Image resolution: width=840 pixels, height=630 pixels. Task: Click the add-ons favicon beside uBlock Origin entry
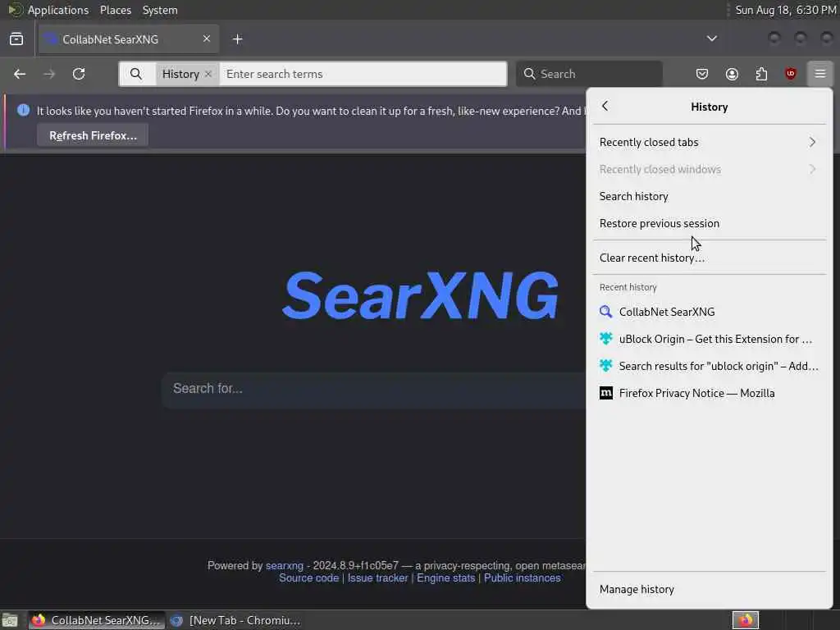point(605,339)
